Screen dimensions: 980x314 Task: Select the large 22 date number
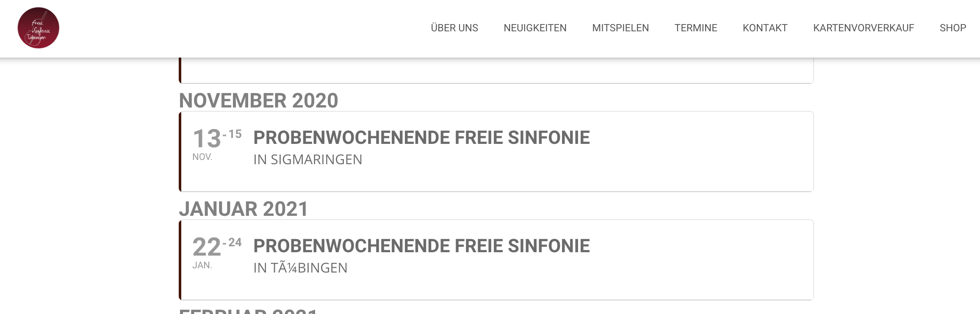tap(207, 247)
